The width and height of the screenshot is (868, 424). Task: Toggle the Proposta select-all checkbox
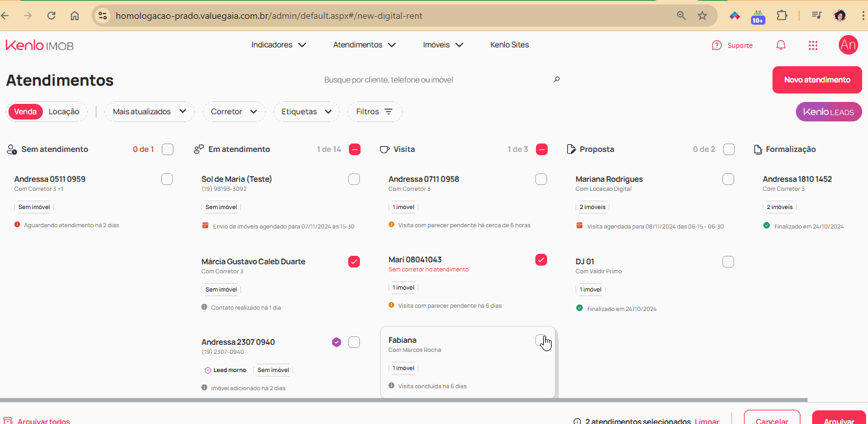[x=729, y=149]
